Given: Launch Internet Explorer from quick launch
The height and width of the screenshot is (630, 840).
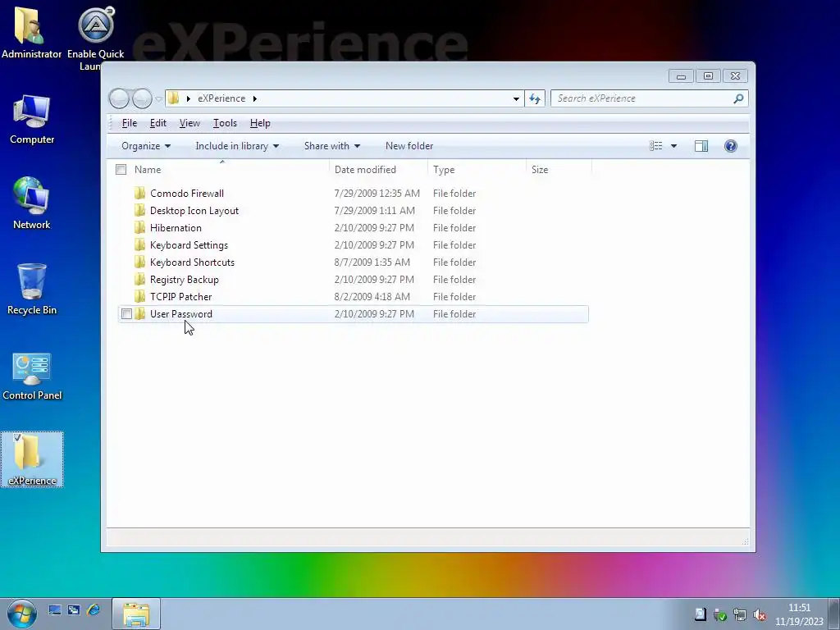Looking at the screenshot, I should (94, 610).
